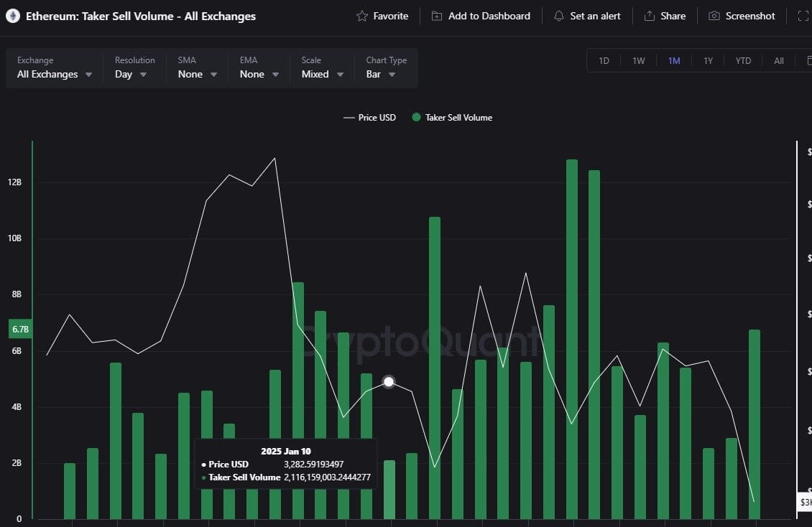
Task: Click the Screenshot camera icon
Action: pyautogui.click(x=714, y=16)
